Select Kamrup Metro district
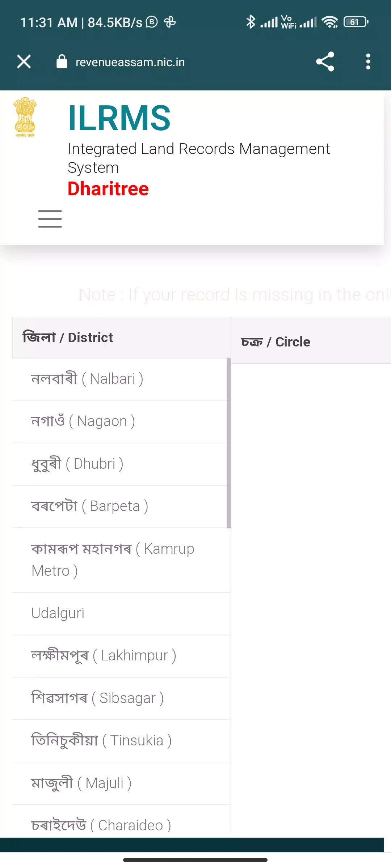This screenshot has width=391, height=868. 121,560
